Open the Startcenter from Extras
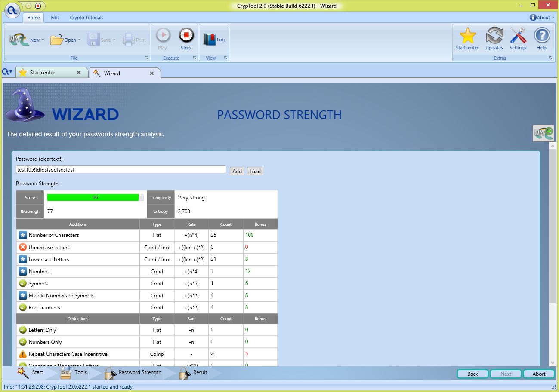 467,39
